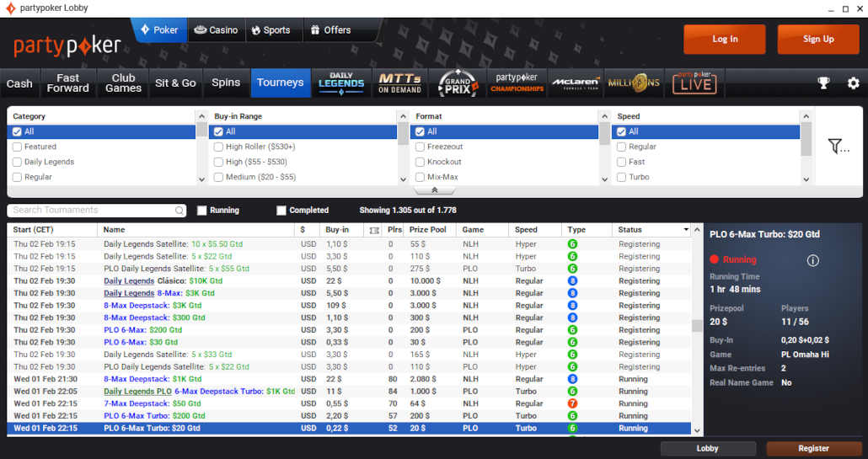Screen dimensions: 868x459
Task: Click the Speed filter scrollbar thumb
Action: click(806, 140)
